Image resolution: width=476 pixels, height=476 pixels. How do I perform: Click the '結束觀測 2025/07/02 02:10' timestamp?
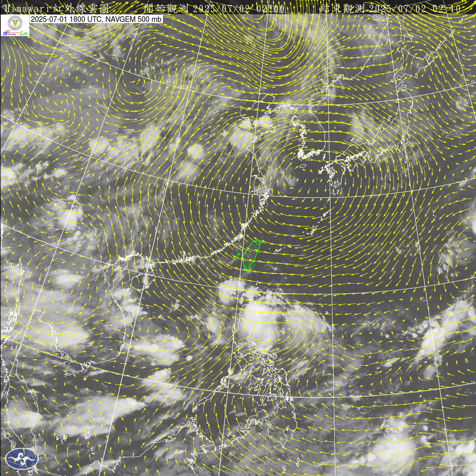[390, 9]
